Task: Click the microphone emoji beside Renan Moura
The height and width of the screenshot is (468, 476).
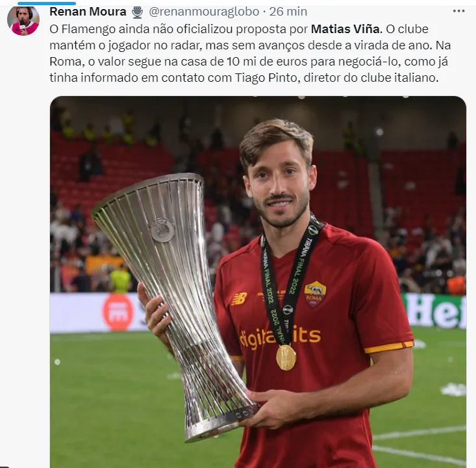Action: (138, 12)
